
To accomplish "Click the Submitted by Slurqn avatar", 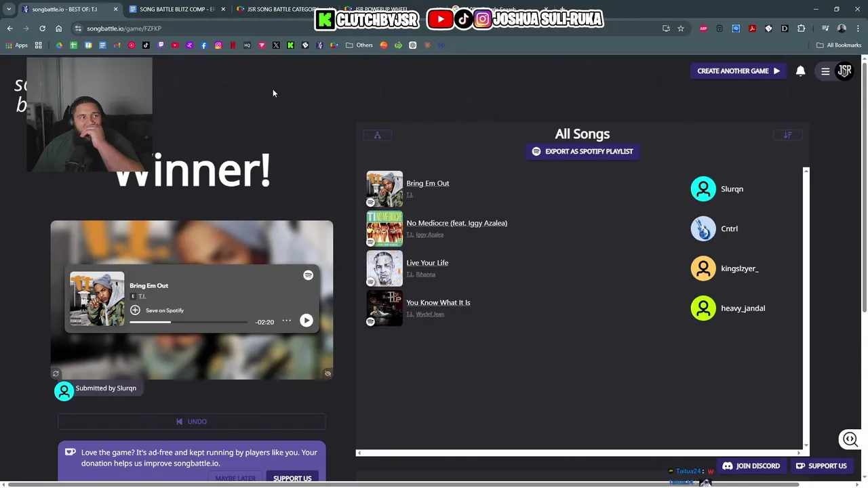I will (64, 391).
